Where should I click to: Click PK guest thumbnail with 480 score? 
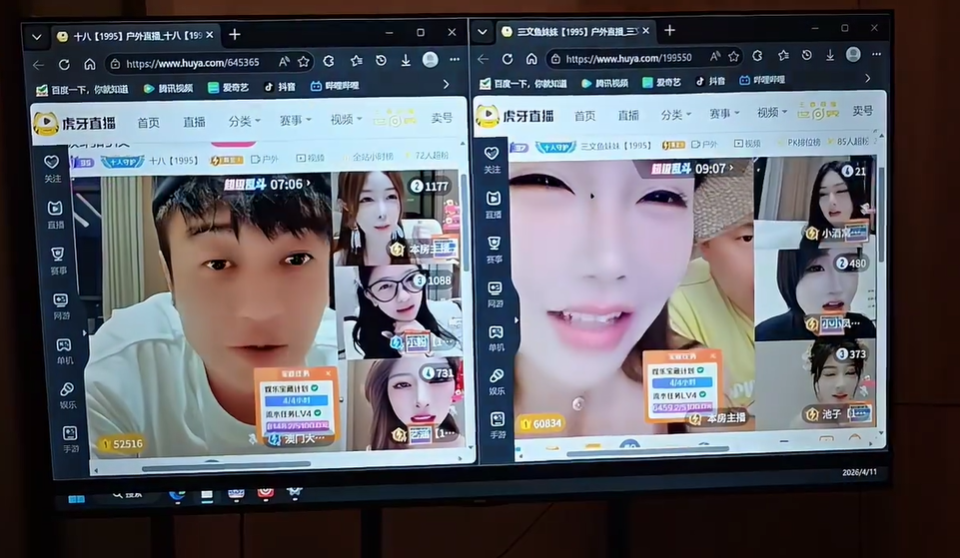click(x=816, y=293)
